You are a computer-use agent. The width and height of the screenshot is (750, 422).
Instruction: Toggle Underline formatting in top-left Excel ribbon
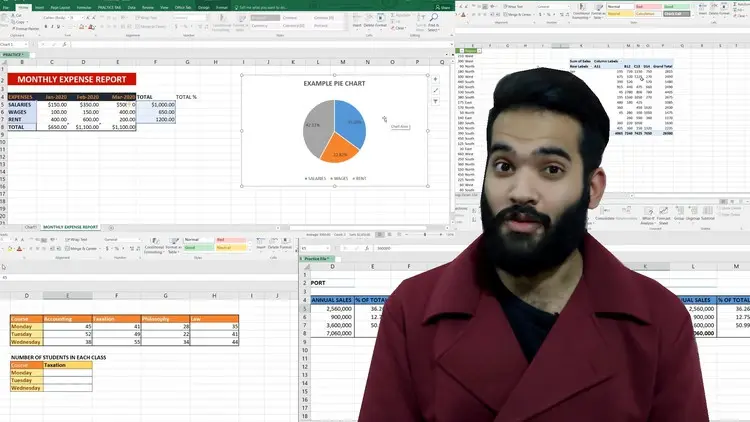(x=58, y=27)
